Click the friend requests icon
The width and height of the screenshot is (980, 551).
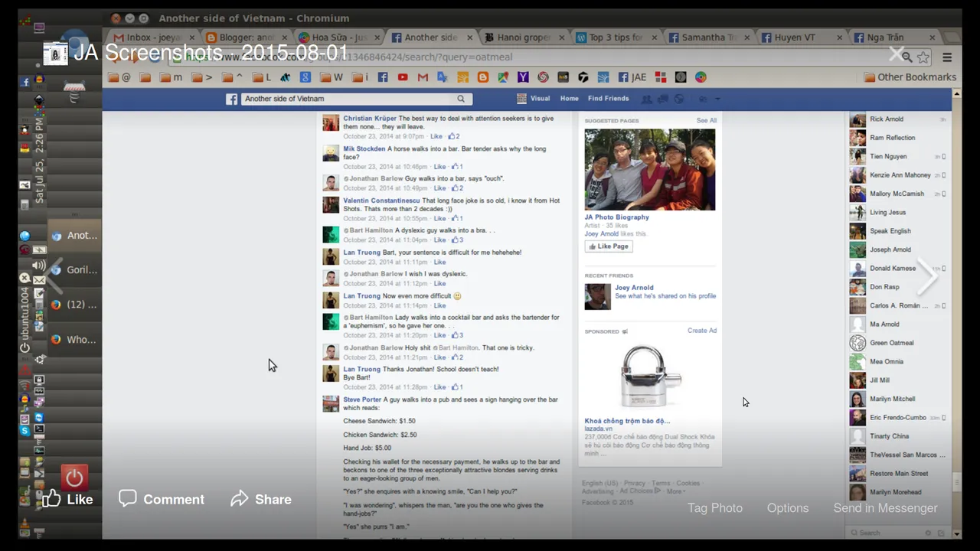click(x=646, y=99)
